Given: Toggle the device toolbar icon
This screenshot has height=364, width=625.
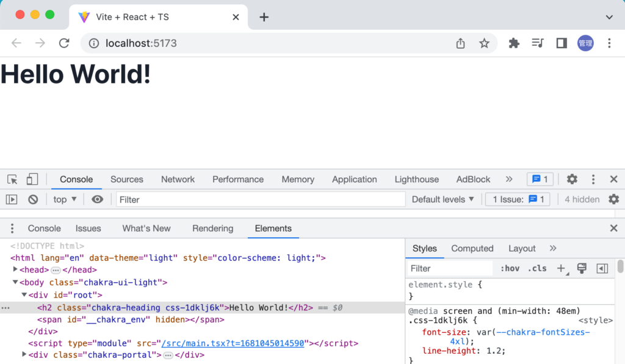Looking at the screenshot, I should click(x=32, y=179).
